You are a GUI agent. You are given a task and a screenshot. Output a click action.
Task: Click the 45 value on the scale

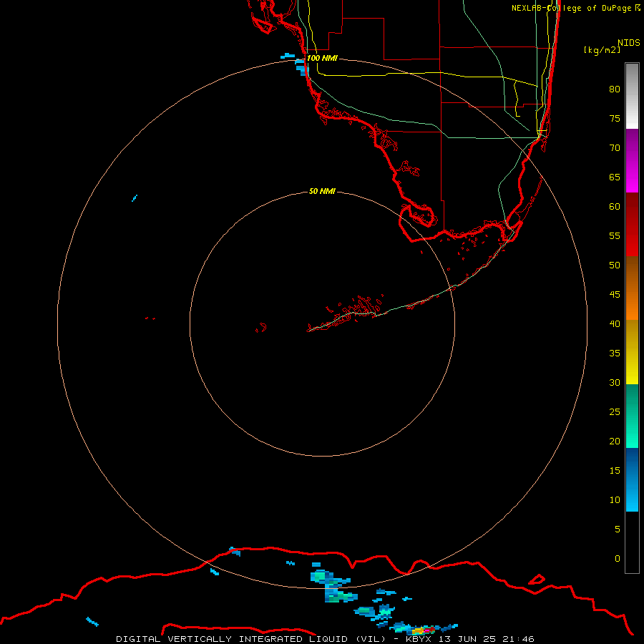click(615, 295)
